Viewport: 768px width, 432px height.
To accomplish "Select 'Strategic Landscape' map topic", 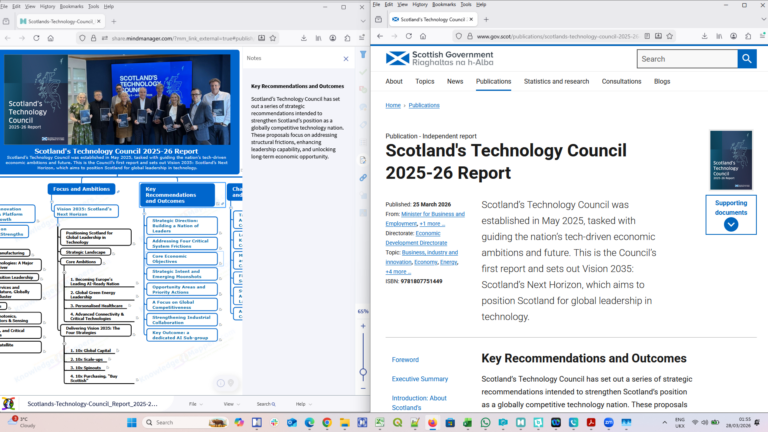I will [x=85, y=252].
